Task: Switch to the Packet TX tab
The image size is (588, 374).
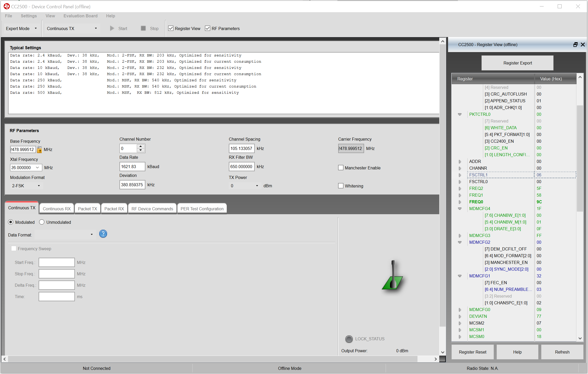Action: (87, 209)
